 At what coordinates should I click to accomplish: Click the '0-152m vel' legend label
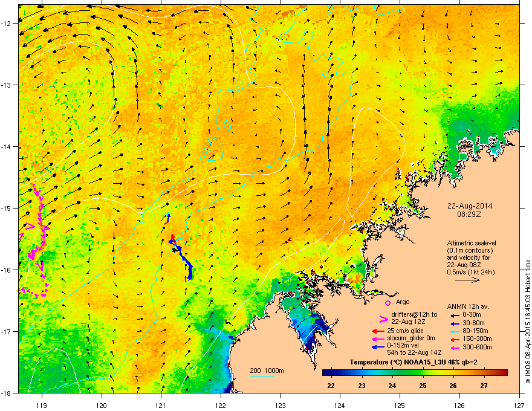[x=403, y=345]
